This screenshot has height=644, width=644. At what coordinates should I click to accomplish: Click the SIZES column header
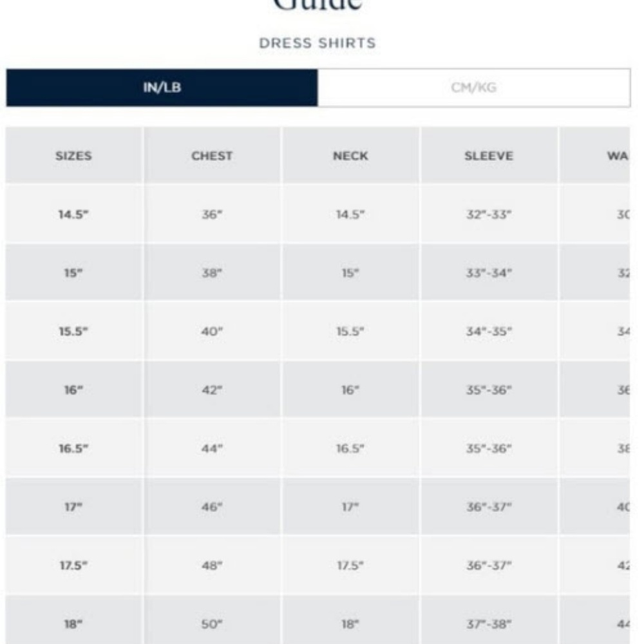[73, 156]
